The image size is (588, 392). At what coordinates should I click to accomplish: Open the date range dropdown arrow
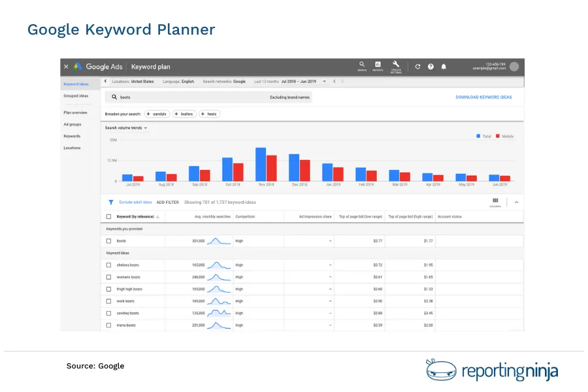tap(324, 82)
